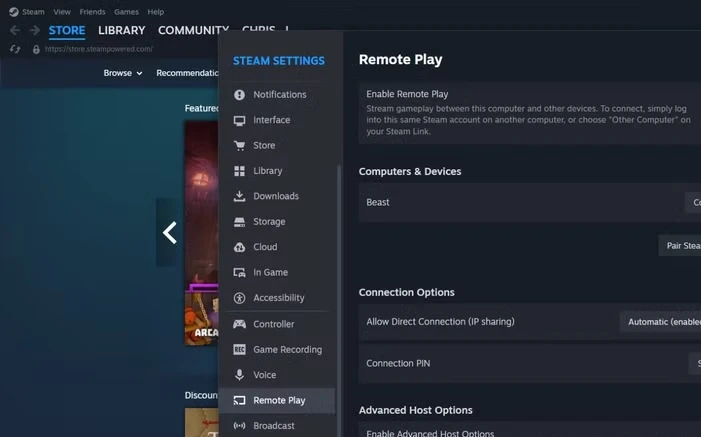The height and width of the screenshot is (437, 701).
Task: Click the Downloads arrow icon
Action: point(239,196)
